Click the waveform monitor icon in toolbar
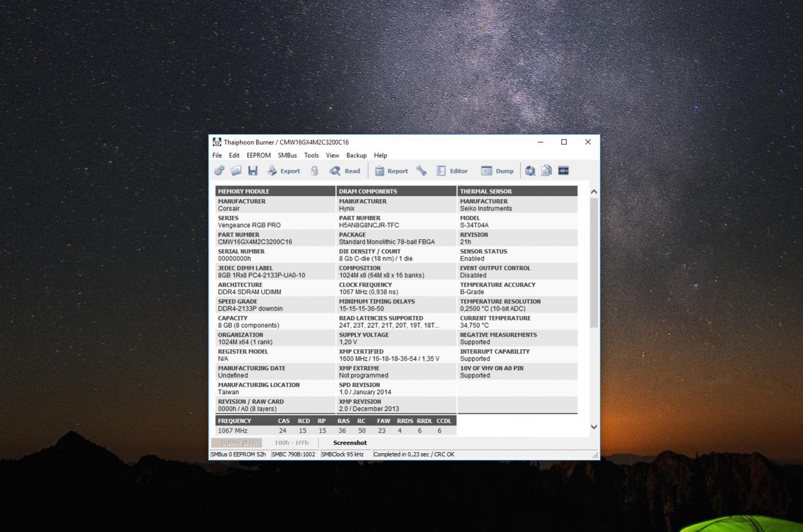This screenshot has width=803, height=532. (x=563, y=171)
